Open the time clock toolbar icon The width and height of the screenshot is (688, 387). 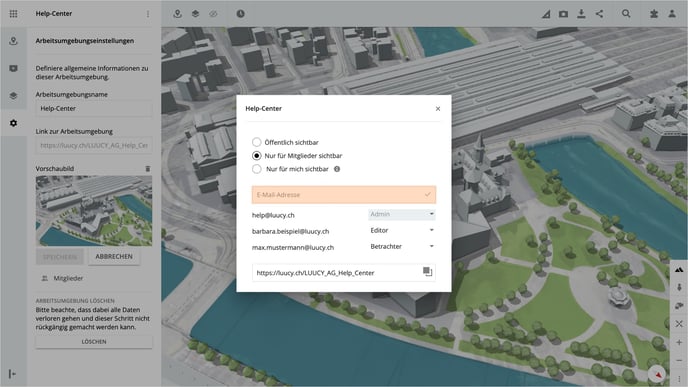tap(240, 14)
